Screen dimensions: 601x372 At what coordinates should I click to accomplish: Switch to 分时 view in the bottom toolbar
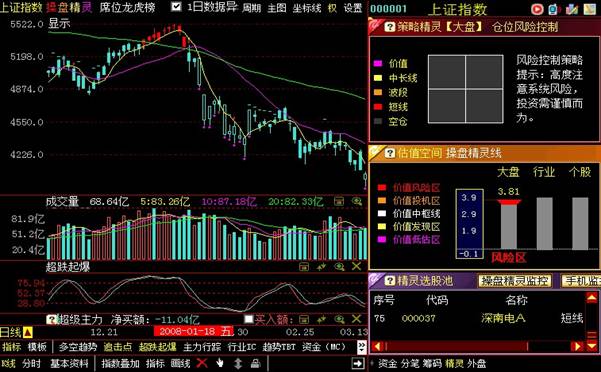point(31,363)
